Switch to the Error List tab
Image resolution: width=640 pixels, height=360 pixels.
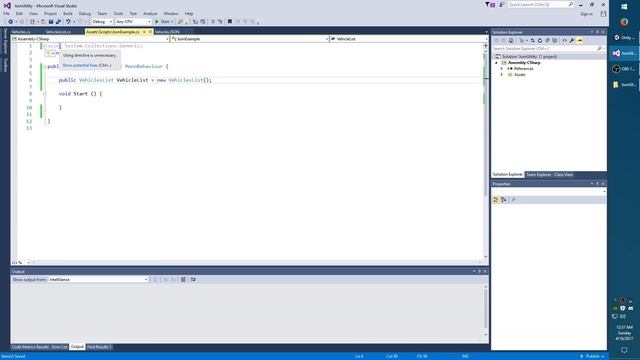60,347
